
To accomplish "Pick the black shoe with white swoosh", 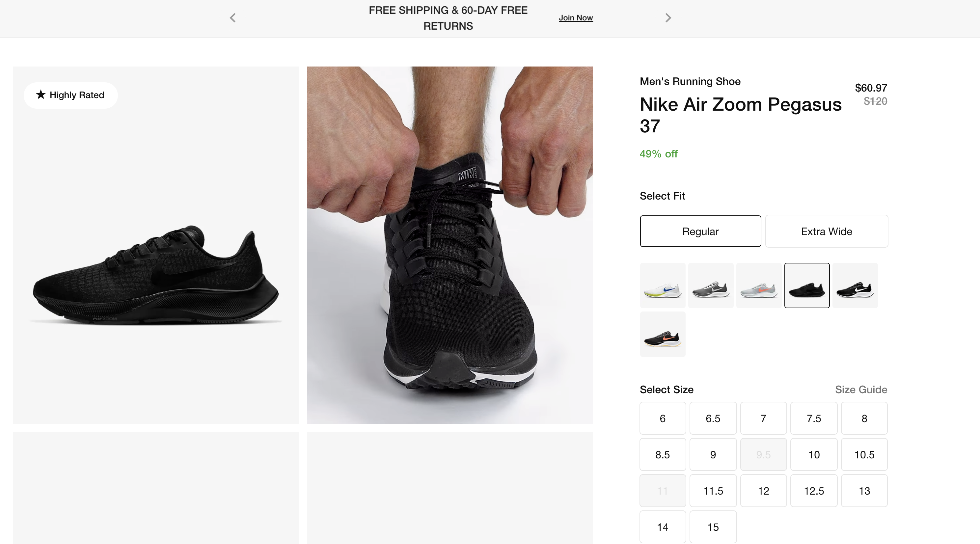I will pos(855,285).
